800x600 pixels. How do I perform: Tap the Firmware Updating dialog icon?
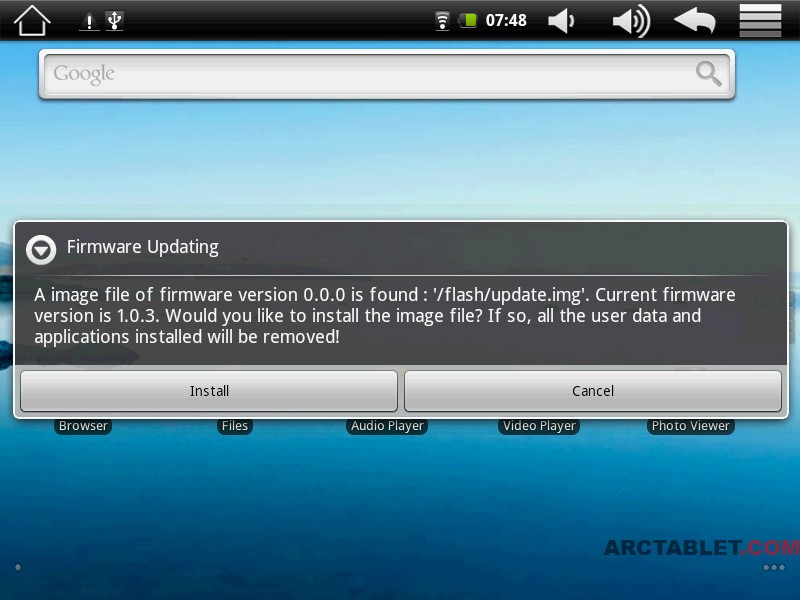[41, 250]
